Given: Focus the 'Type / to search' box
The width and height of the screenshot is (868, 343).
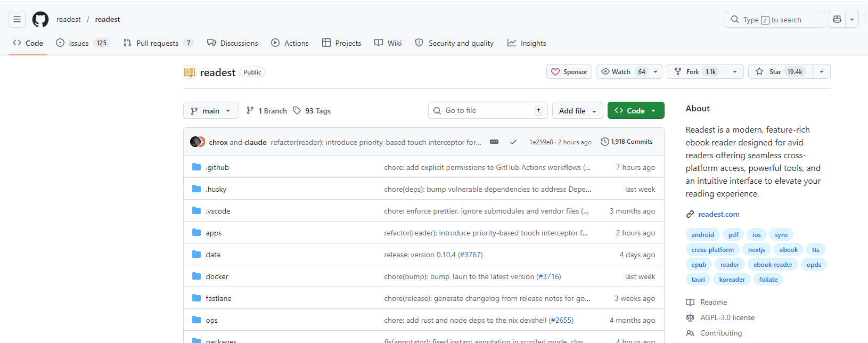Looking at the screenshot, I should point(774,19).
